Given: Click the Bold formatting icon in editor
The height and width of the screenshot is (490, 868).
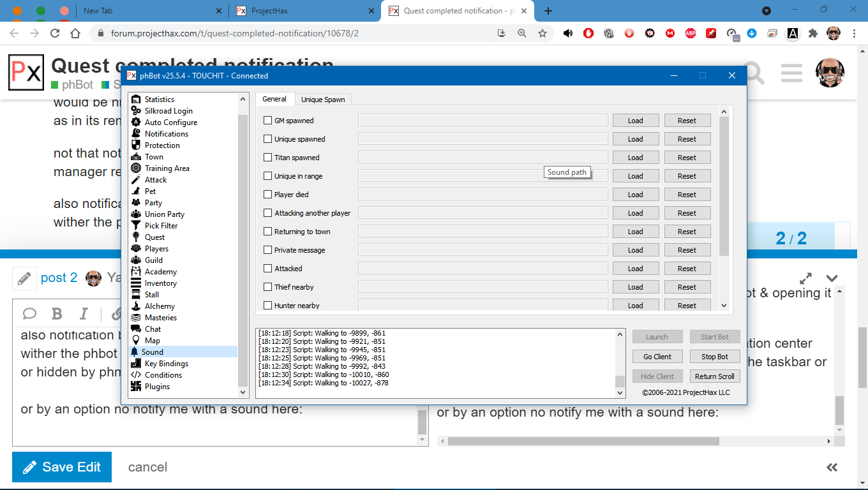Looking at the screenshot, I should pyautogui.click(x=57, y=313).
